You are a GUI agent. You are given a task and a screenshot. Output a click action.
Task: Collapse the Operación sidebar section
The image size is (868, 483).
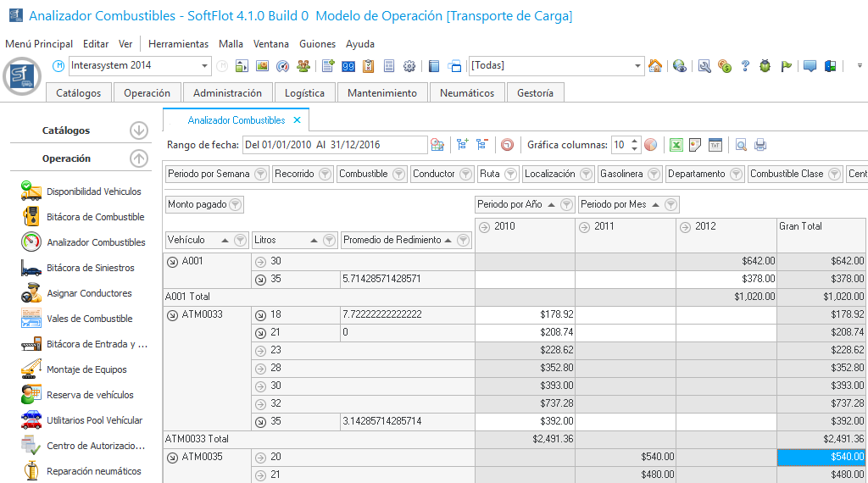[x=139, y=158]
